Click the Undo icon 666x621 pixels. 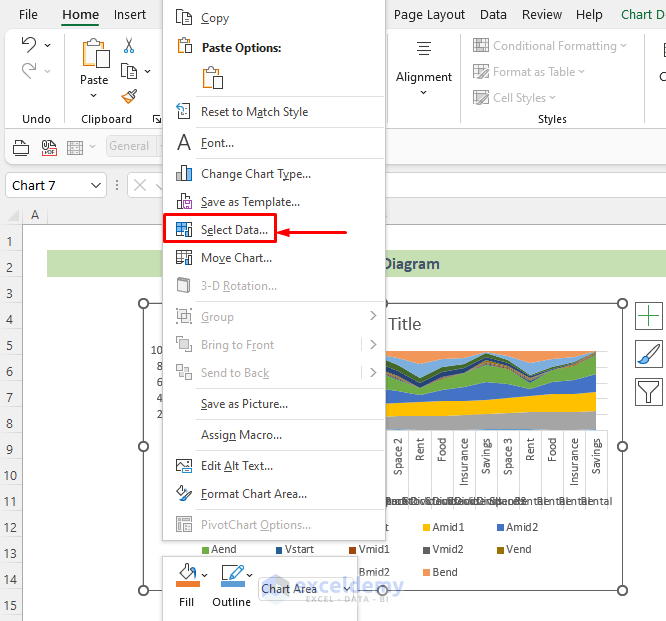pyautogui.click(x=28, y=46)
